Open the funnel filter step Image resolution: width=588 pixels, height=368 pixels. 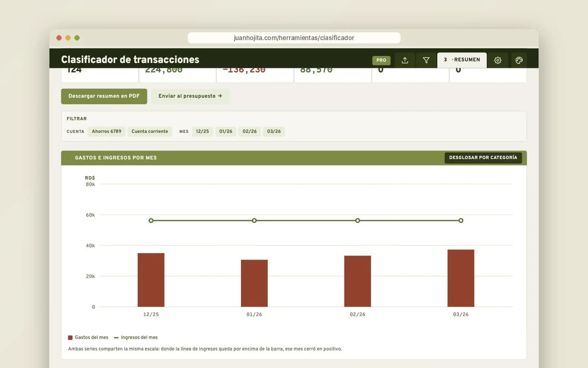pos(426,60)
